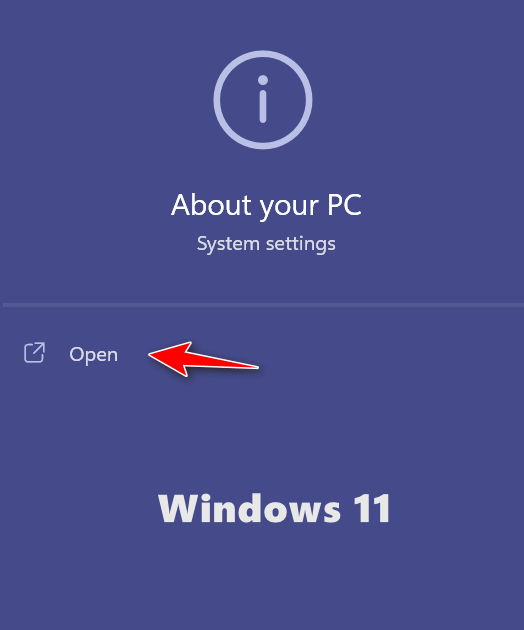Click the System settings subtitle
Image resolution: width=524 pixels, height=630 pixels.
pyautogui.click(x=266, y=244)
